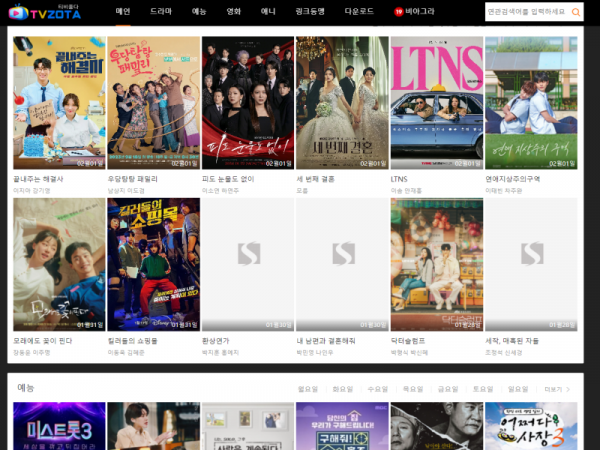The height and width of the screenshot is (450, 600).
Task: Open the 세 번째 결혼 wedding poster
Action: (342, 103)
